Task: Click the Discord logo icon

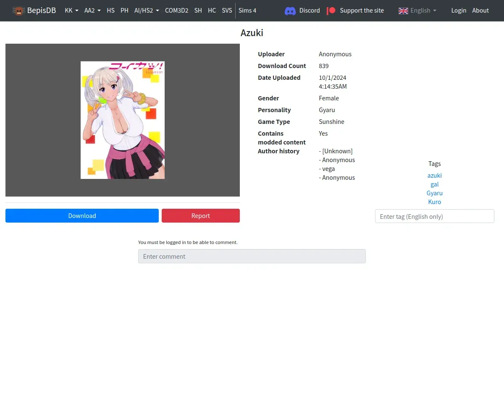Action: click(290, 10)
